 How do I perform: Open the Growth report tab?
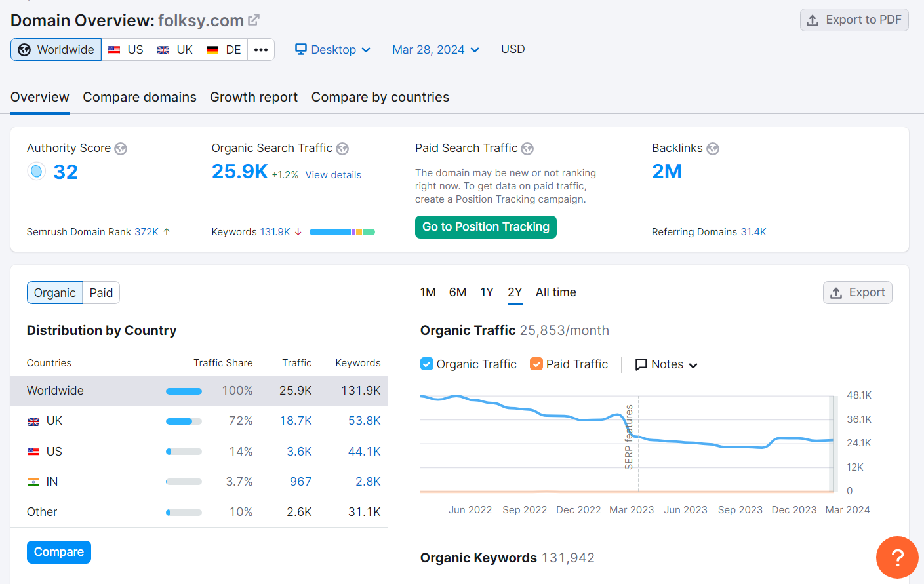point(254,96)
